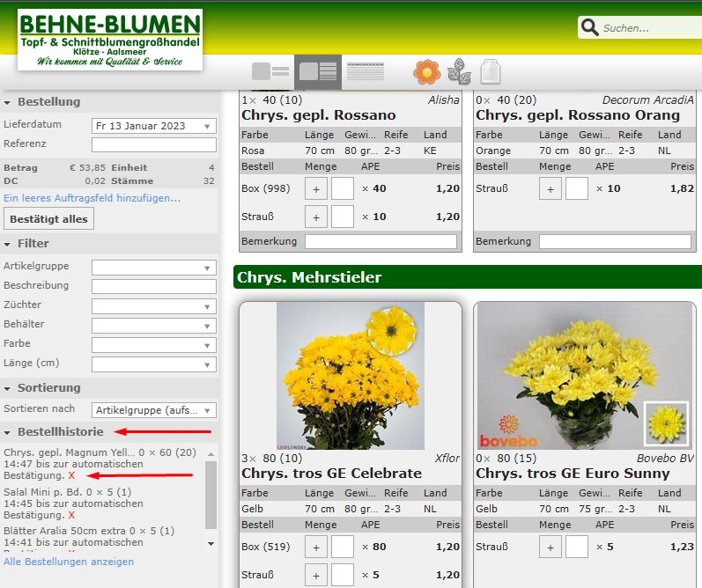Focus Bemerkung field of Rossano Orang
Viewport: 702px width, 588px height.
(x=615, y=241)
